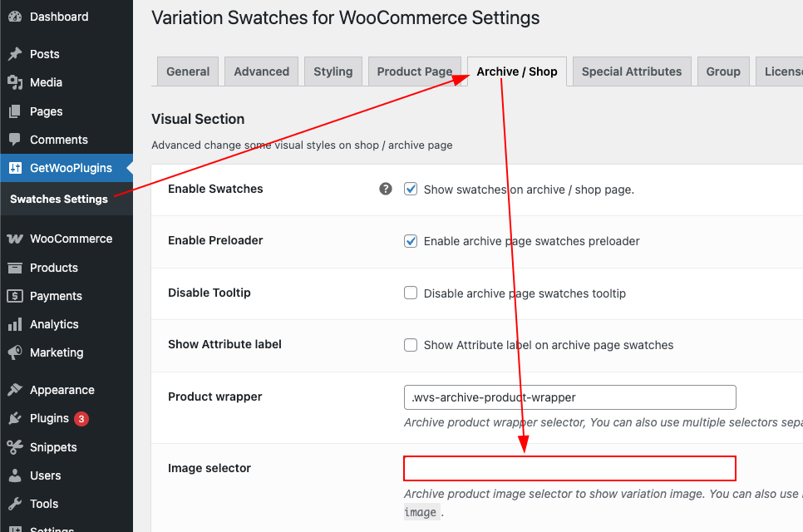Uncheck Show swatches on archive page
This screenshot has height=532, width=803.
point(411,189)
